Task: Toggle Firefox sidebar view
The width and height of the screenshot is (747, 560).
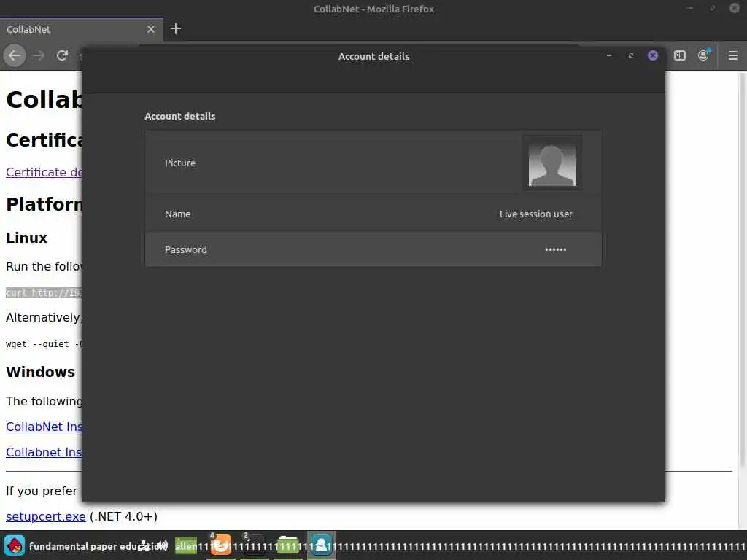Action: [x=680, y=55]
